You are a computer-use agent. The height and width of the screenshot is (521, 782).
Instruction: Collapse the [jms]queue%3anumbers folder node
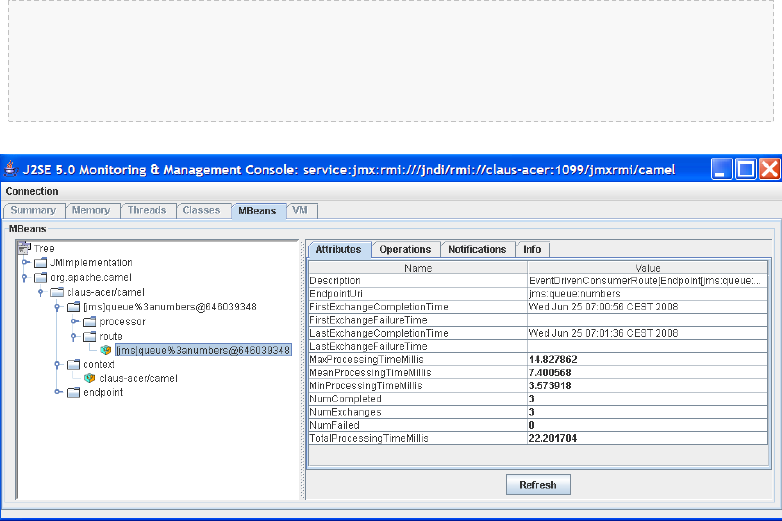click(x=57, y=307)
